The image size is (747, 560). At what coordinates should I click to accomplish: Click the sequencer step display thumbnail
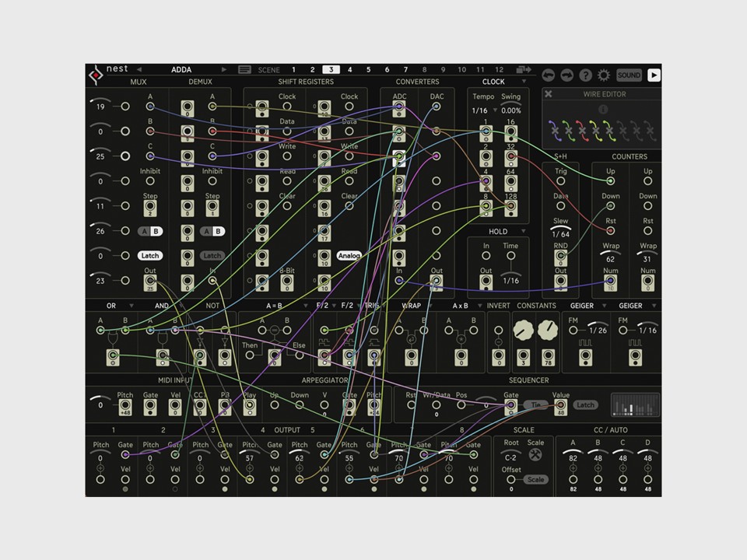click(x=635, y=404)
